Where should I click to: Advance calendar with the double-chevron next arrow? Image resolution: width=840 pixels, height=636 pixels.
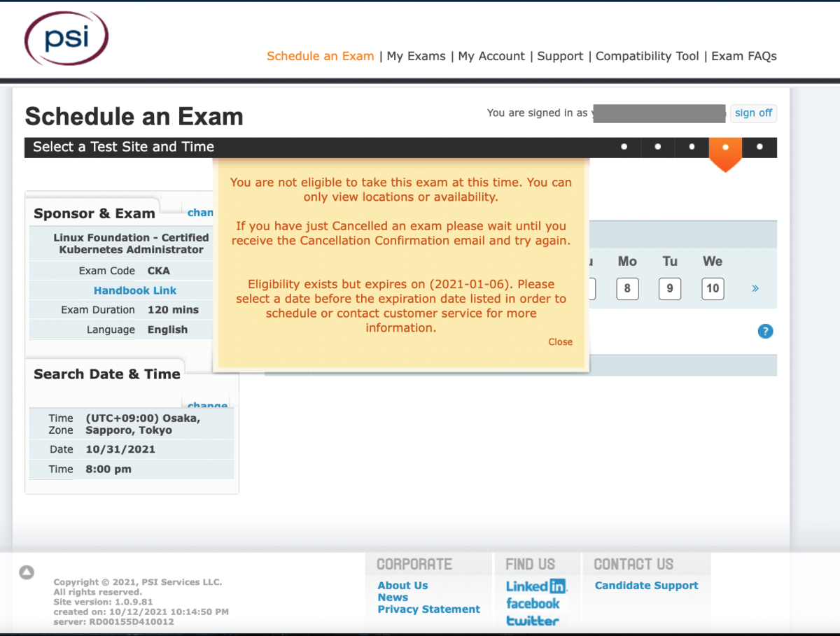click(755, 288)
